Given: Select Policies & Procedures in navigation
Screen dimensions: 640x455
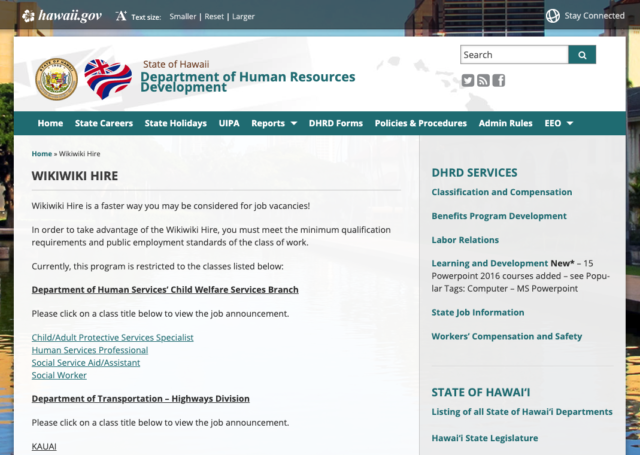Looking at the screenshot, I should 420,123.
